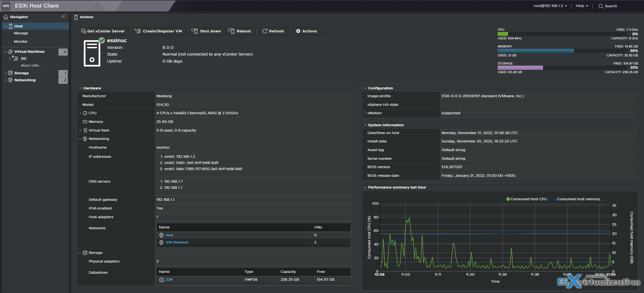The height and width of the screenshot is (293, 644).
Task: Click the datastore icon beside 238
Action: [162, 280]
